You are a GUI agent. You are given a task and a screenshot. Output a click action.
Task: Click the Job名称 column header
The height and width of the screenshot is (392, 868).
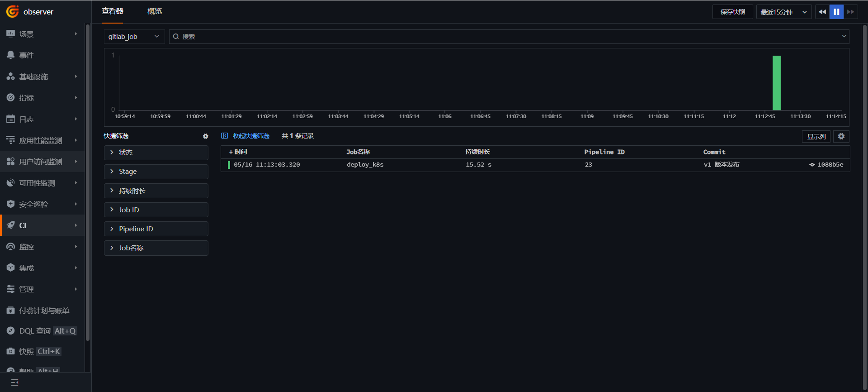click(358, 152)
